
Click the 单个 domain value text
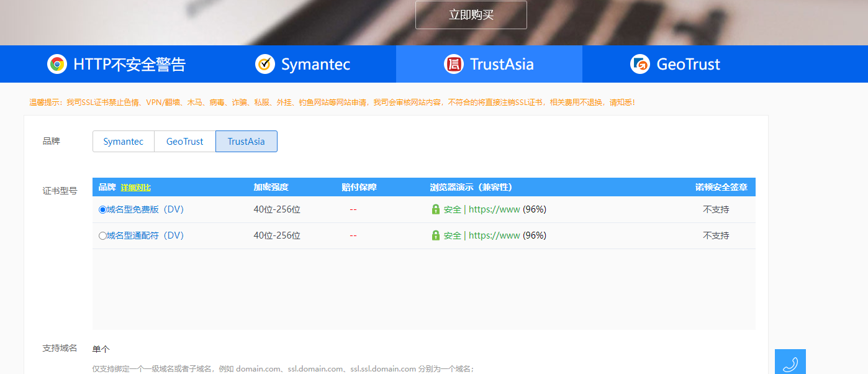click(x=101, y=349)
